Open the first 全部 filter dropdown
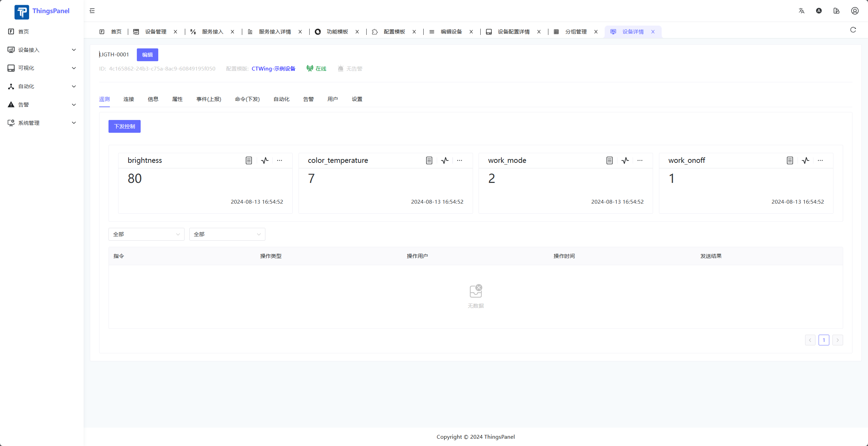Screen dimensions: 868x446 (146, 234)
